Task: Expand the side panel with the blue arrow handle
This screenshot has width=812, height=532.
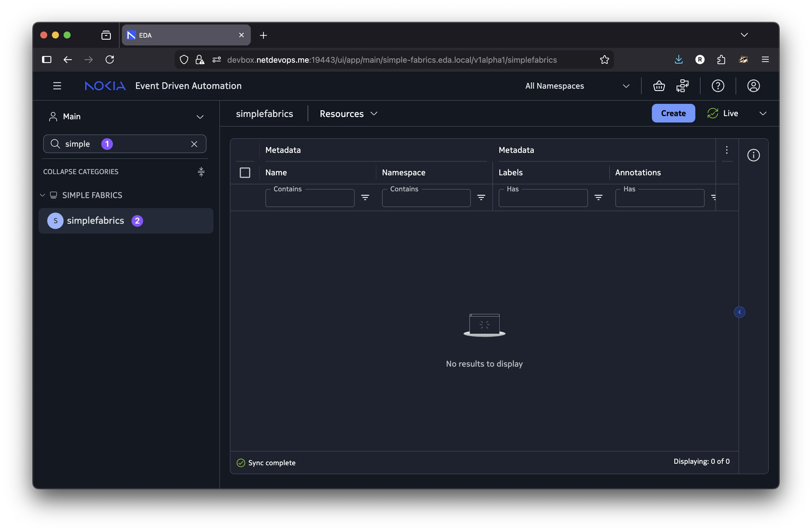Action: tap(739, 312)
